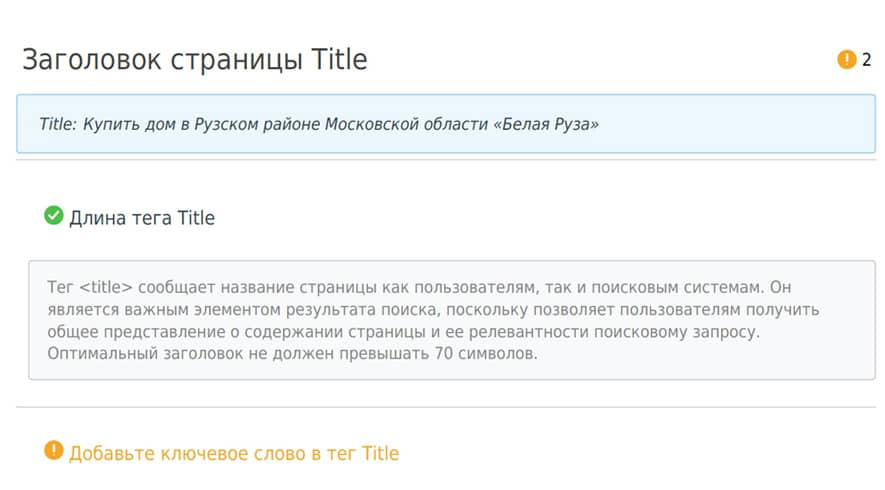Open Добавьте ключевое слово в тег Title

(x=234, y=453)
